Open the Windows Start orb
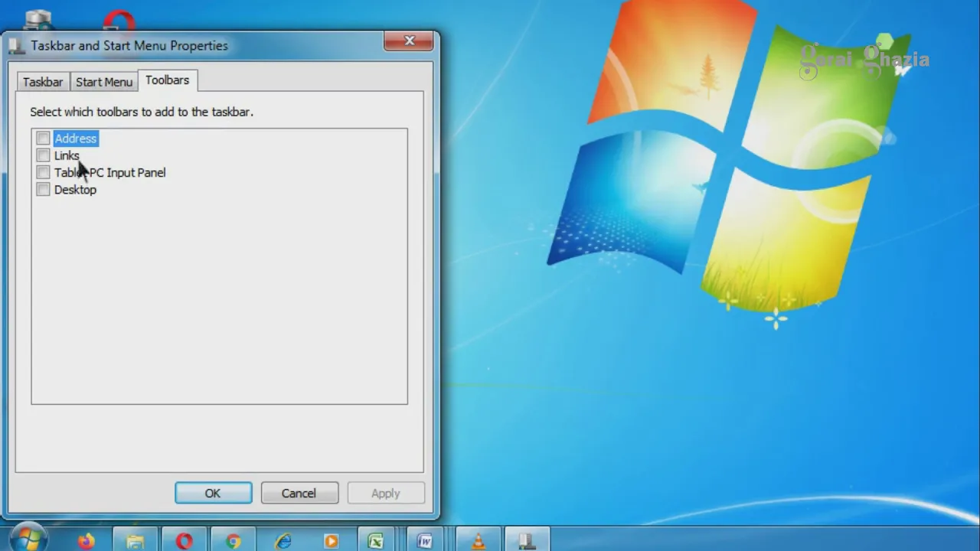Image resolution: width=980 pixels, height=551 pixels. [x=29, y=538]
